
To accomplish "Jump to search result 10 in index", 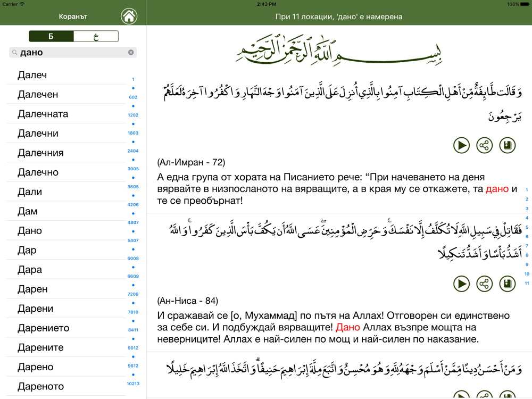I will click(x=527, y=274).
